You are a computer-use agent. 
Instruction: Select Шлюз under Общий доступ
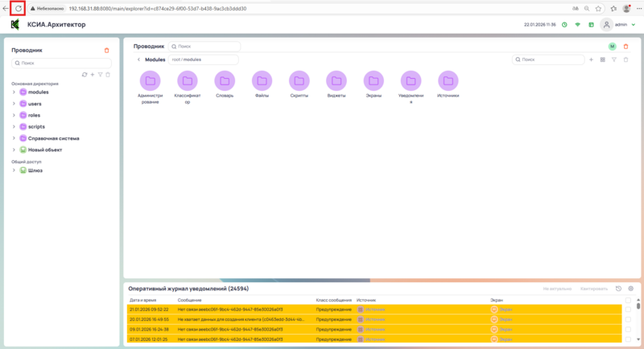(x=35, y=170)
